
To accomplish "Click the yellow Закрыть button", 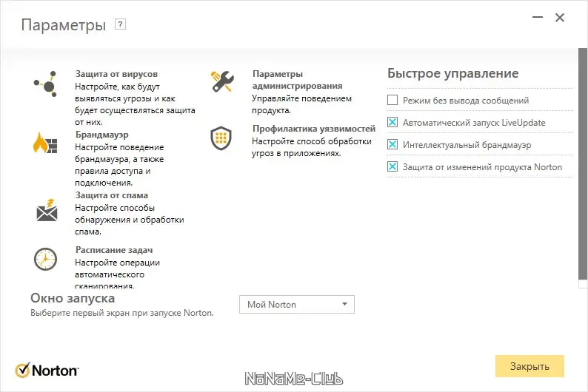I will tap(529, 366).
